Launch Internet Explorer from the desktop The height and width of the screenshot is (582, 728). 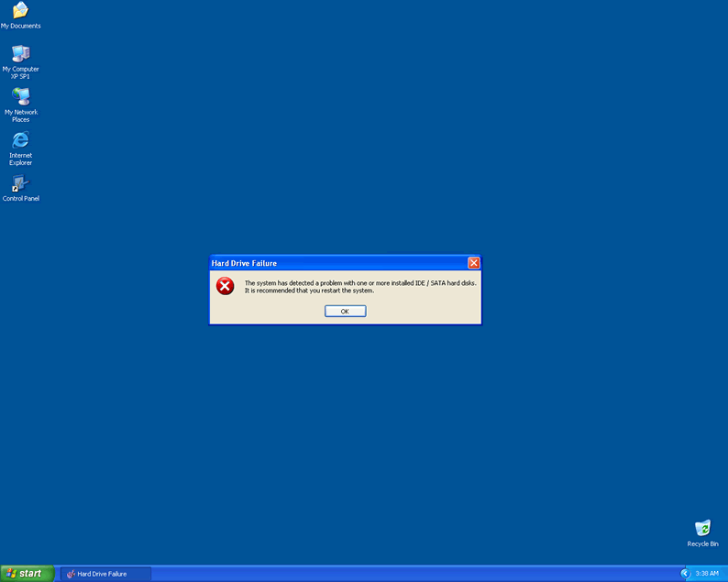pos(20,140)
